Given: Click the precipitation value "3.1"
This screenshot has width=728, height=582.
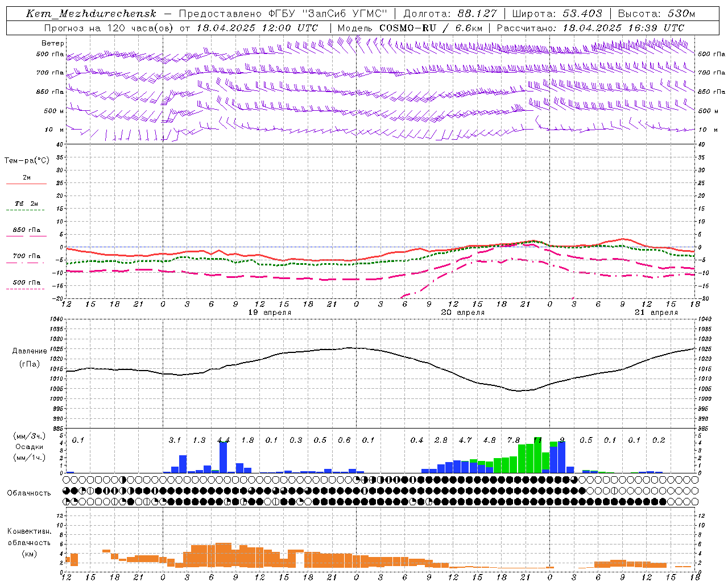Looking at the screenshot, I should tap(175, 440).
